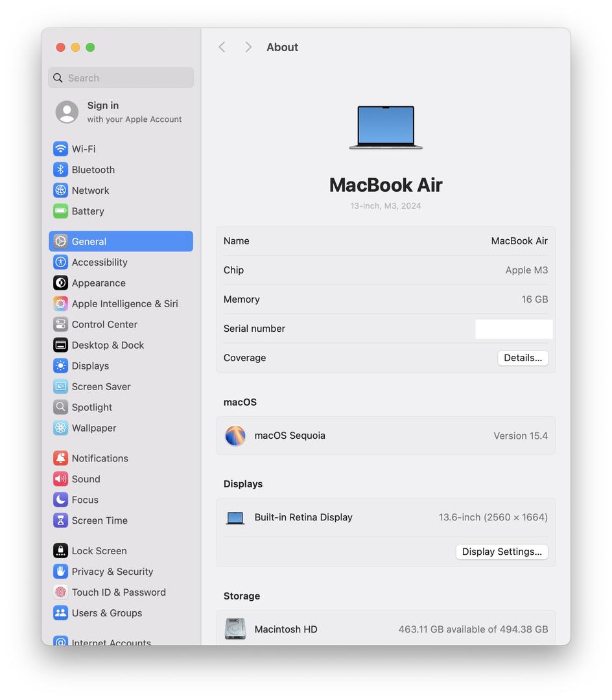Image resolution: width=612 pixels, height=700 pixels.
Task: Click the Bluetooth icon in sidebar
Action: pos(60,170)
